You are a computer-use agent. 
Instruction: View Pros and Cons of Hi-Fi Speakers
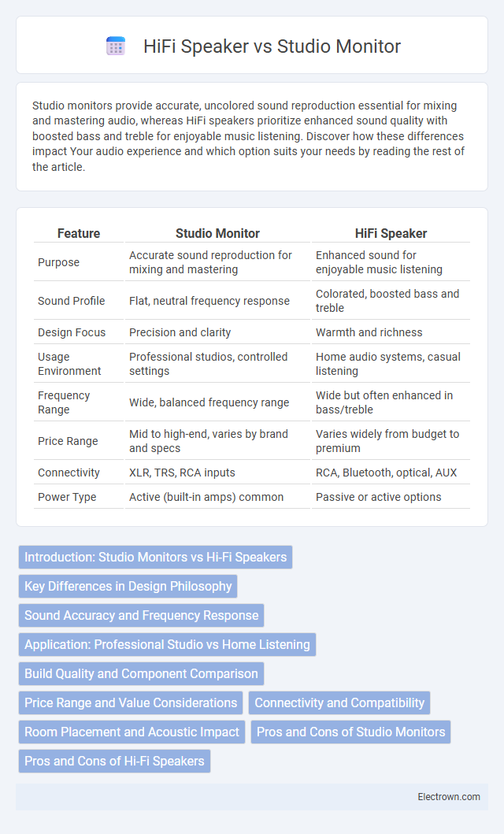[x=114, y=761]
